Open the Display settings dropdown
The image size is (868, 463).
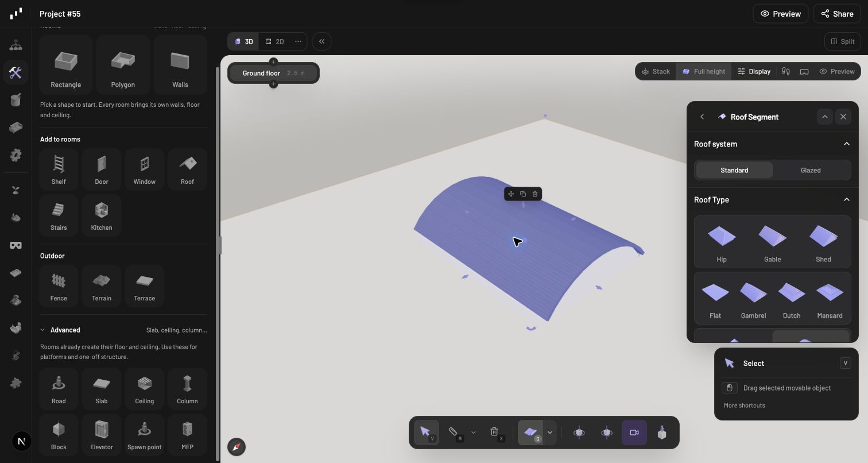pos(754,71)
